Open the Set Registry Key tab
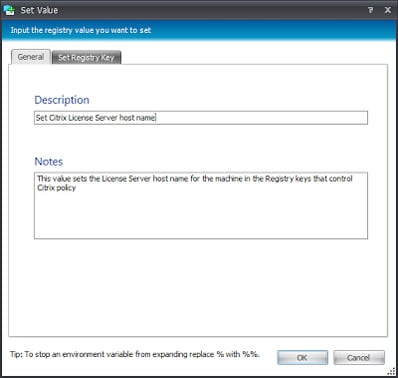This screenshot has height=378, width=398. pos(86,58)
